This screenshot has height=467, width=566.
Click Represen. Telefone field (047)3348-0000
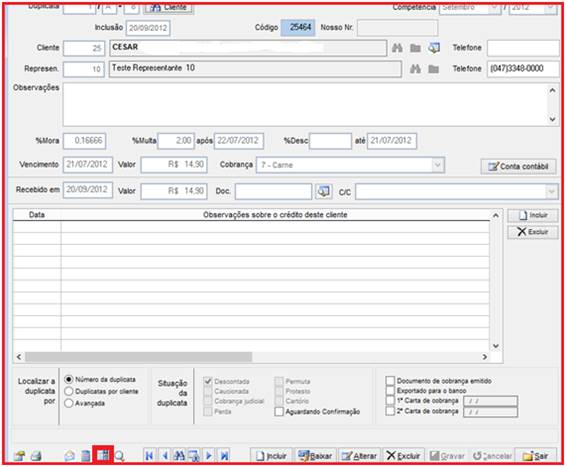pyautogui.click(x=523, y=69)
